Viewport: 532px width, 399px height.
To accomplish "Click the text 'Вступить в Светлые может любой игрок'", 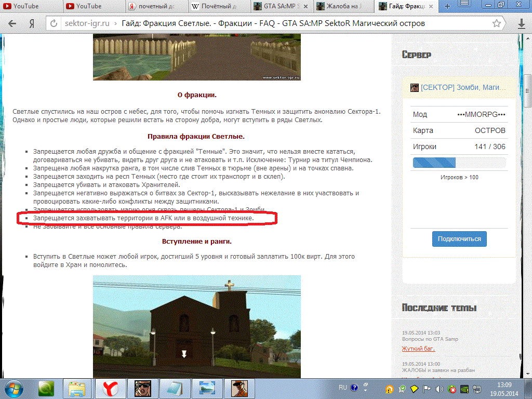I will coord(194,261).
